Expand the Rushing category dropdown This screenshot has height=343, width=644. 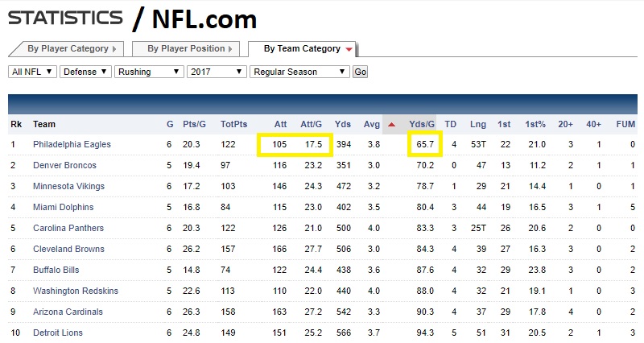coord(149,72)
